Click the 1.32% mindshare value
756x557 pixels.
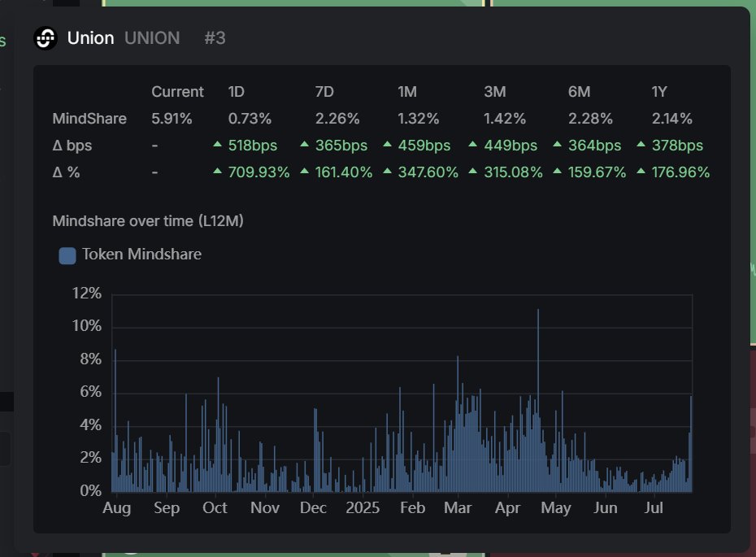click(x=419, y=119)
